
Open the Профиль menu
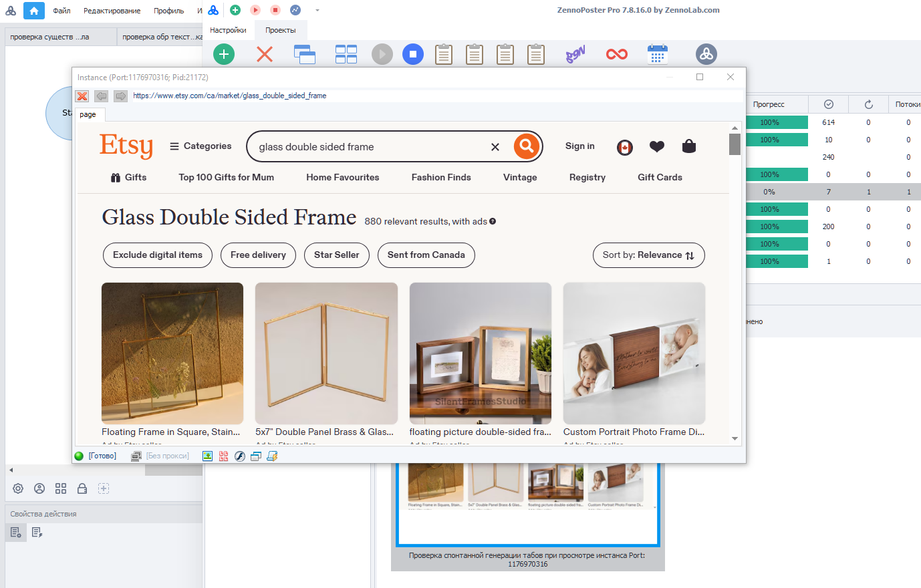169,11
